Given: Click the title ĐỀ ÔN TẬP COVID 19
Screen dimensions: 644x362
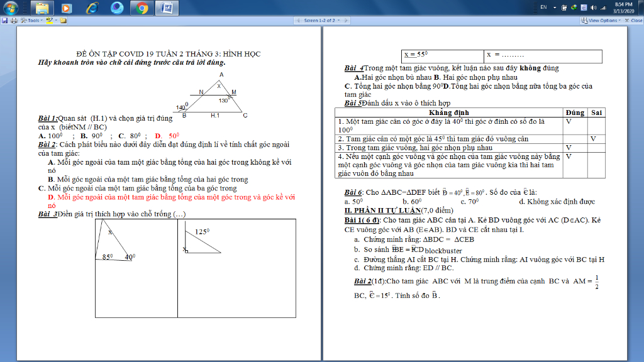Looking at the screenshot, I should click(x=169, y=54).
